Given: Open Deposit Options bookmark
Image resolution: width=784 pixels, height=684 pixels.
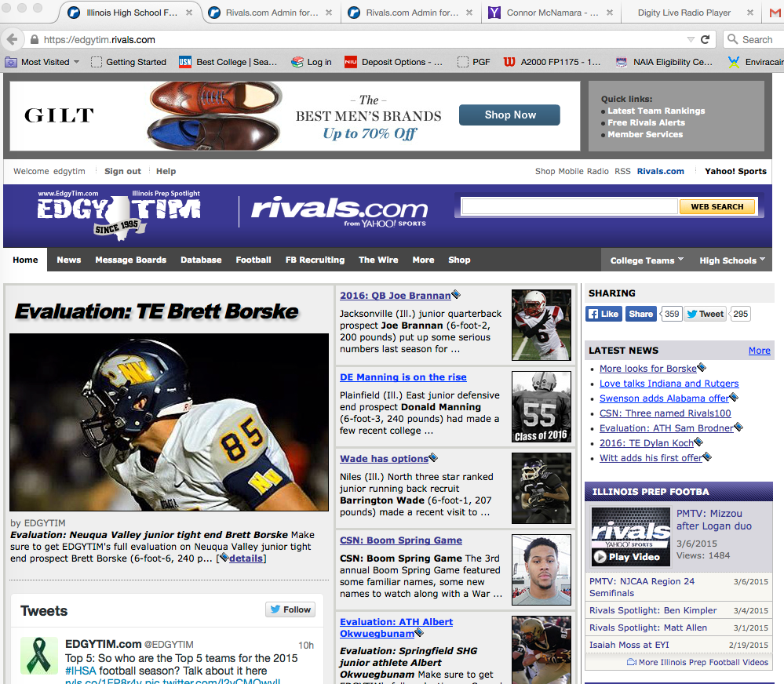Looking at the screenshot, I should tap(393, 62).
